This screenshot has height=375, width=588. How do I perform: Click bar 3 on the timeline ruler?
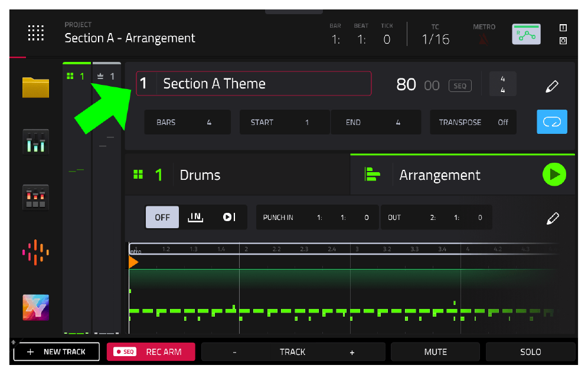tap(357, 249)
